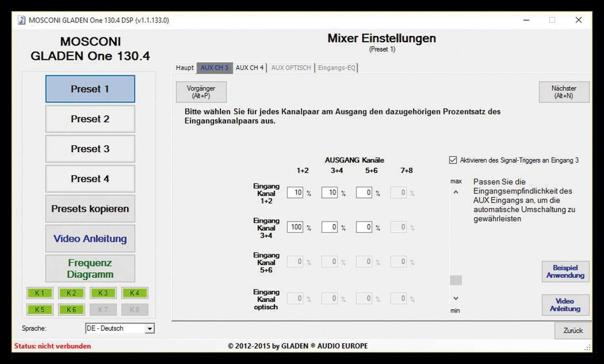
Task: Close the MOSCONI GLADEN window
Action: pos(579,20)
